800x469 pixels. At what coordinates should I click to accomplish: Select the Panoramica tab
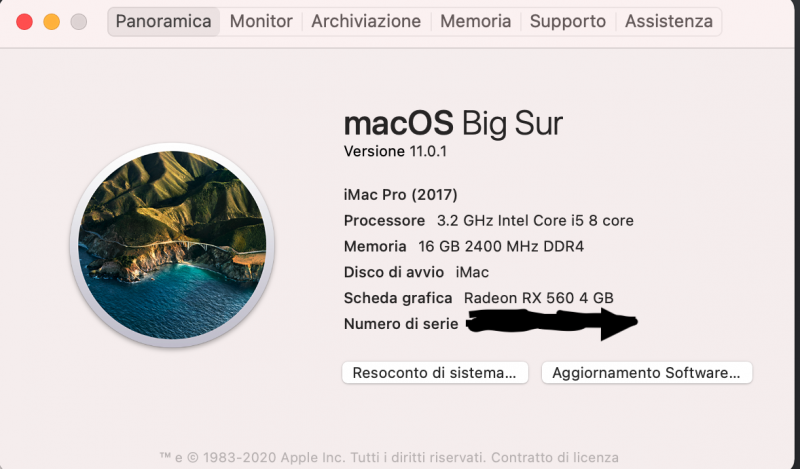(164, 21)
